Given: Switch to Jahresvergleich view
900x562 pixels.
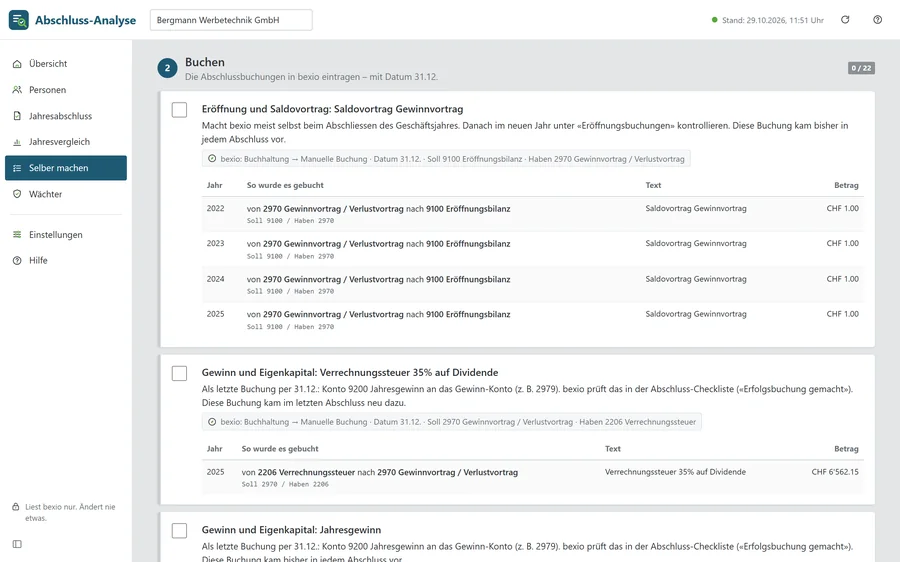Looking at the screenshot, I should (66, 142).
